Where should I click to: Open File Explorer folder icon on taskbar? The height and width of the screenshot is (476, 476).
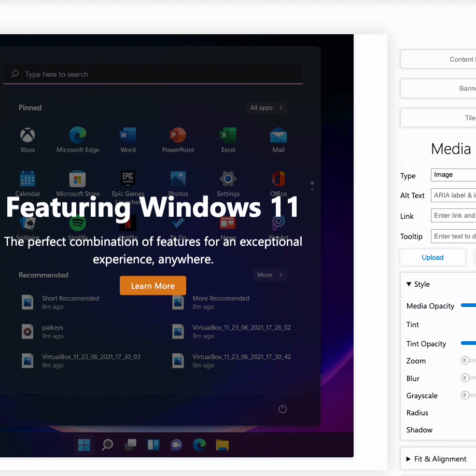click(222, 445)
